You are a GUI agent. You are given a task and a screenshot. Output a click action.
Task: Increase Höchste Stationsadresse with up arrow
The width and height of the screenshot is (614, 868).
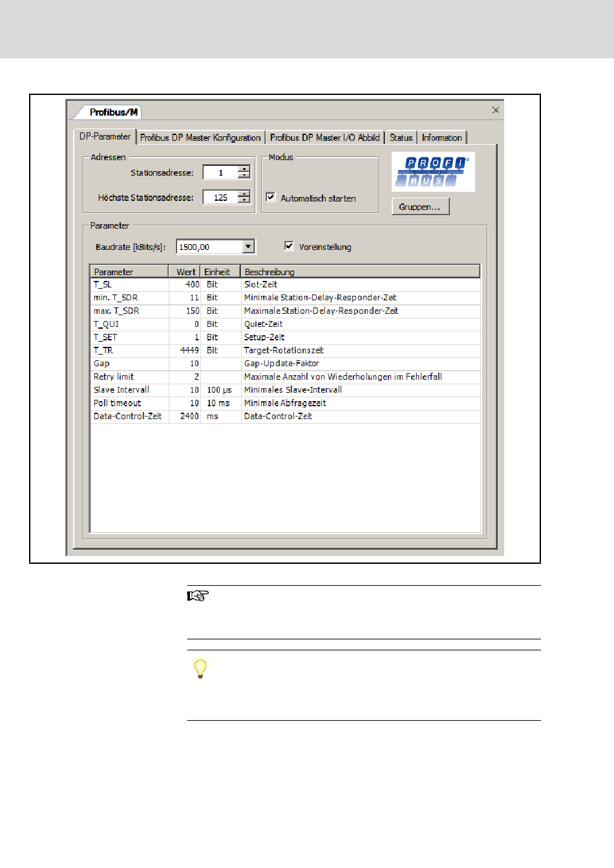[x=244, y=194]
